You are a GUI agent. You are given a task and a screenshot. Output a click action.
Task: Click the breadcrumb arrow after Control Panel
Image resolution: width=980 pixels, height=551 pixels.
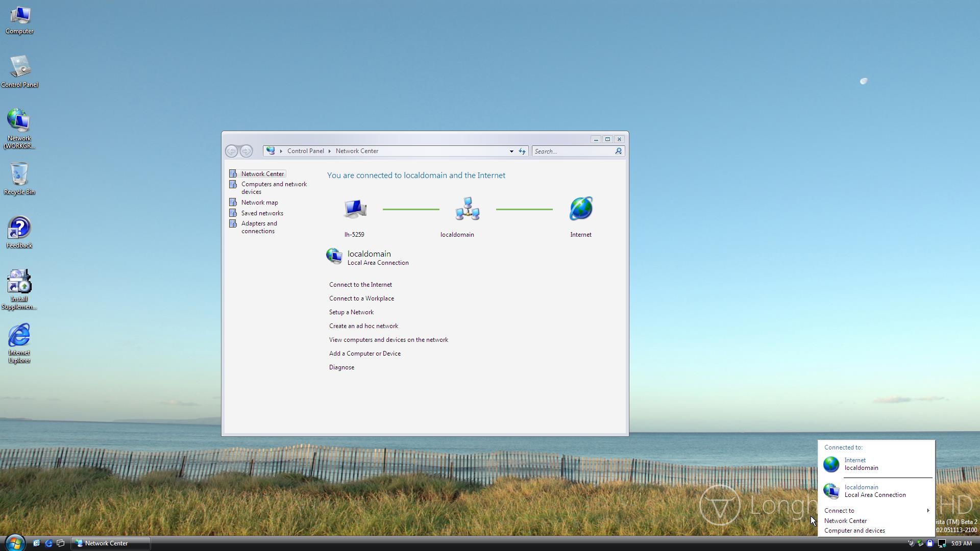pyautogui.click(x=330, y=151)
